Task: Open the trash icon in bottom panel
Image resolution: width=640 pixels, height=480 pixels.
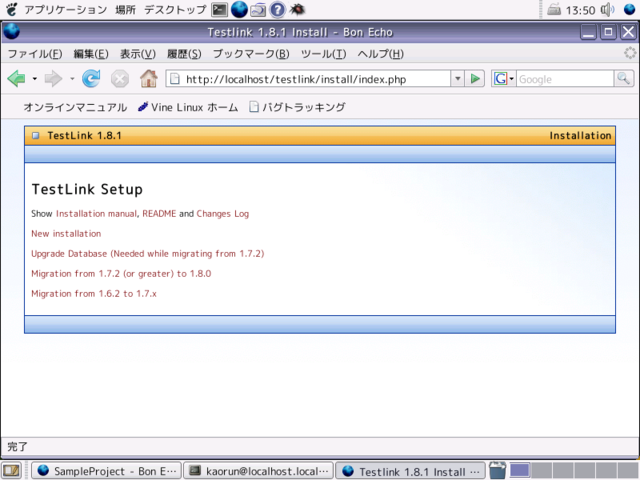Action: 497,470
